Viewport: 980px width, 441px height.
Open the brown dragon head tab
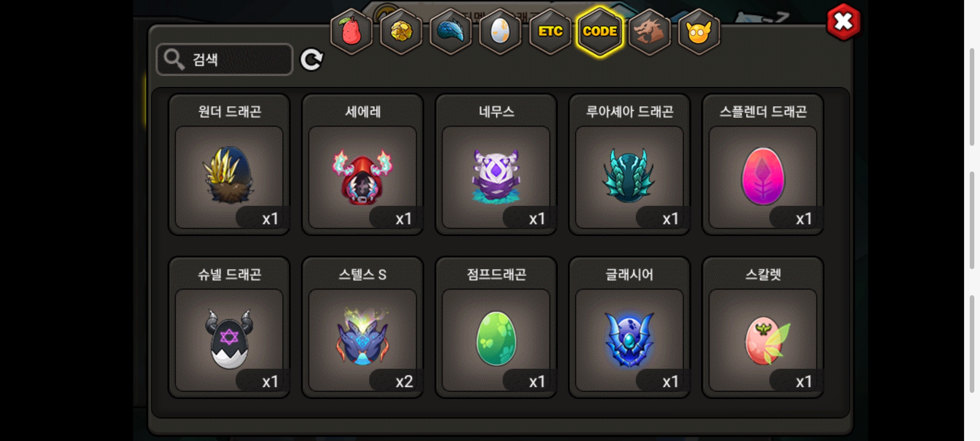(x=649, y=31)
